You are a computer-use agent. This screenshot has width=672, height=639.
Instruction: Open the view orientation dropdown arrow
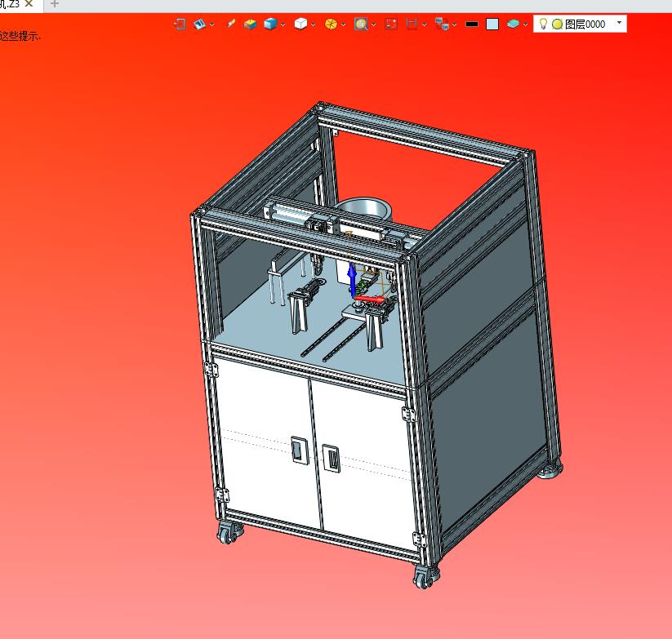coord(211,24)
